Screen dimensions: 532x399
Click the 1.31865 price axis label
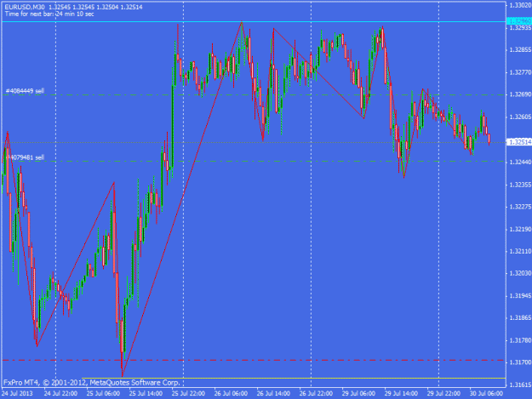tap(520, 318)
